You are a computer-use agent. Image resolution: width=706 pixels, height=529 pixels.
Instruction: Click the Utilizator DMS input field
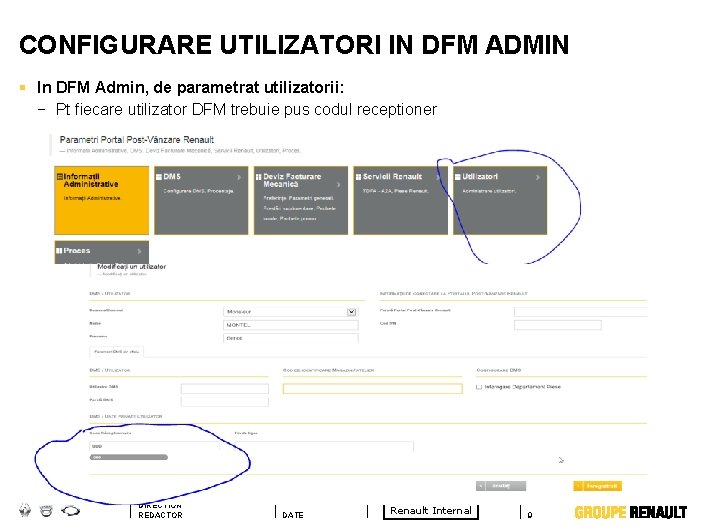click(x=225, y=389)
